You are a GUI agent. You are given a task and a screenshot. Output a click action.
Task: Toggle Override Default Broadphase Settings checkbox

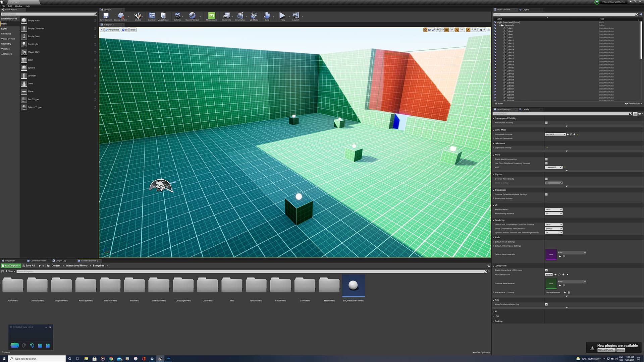tap(546, 194)
